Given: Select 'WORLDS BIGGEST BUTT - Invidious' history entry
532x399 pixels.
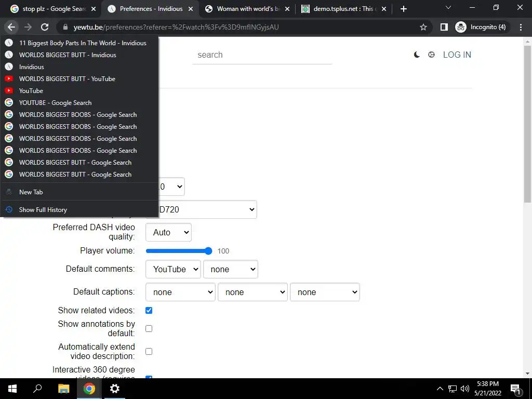Looking at the screenshot, I should tap(79, 55).
